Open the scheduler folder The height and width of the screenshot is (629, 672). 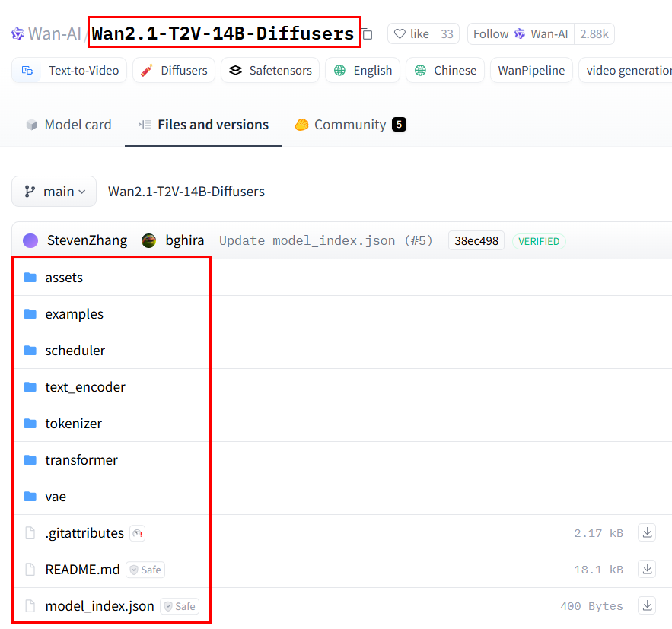tap(75, 351)
